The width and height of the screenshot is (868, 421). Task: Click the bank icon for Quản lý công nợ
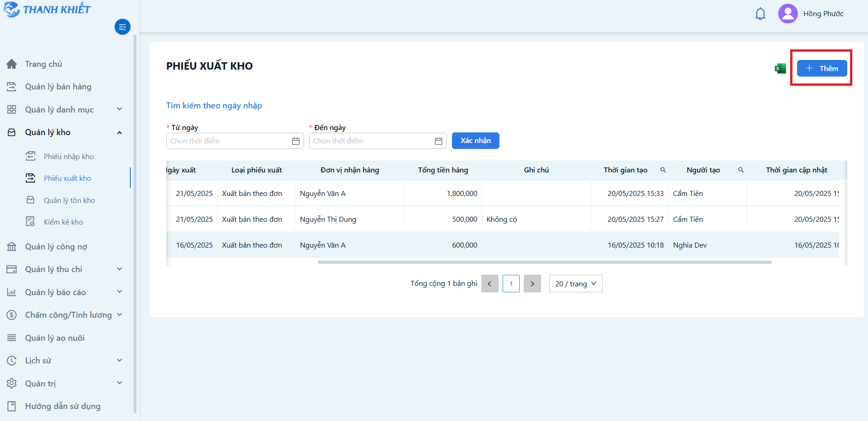(12, 247)
